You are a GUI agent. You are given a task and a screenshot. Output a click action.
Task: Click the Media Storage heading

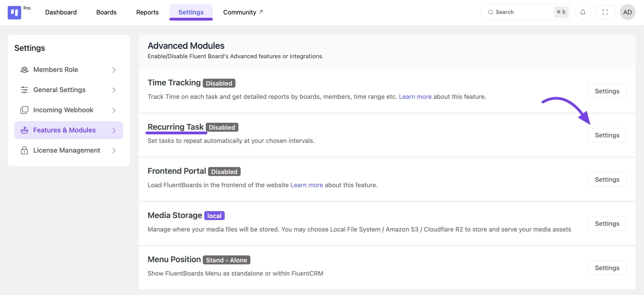pos(175,215)
